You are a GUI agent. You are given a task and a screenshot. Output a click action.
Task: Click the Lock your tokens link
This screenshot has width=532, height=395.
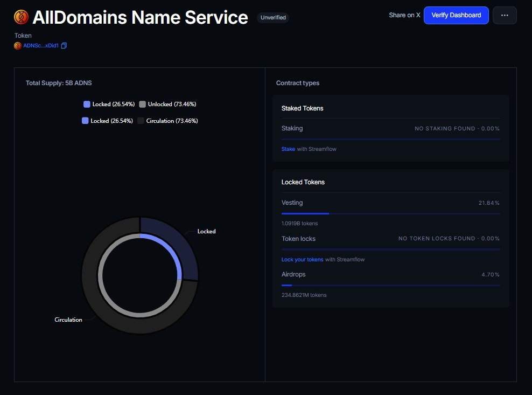[x=302, y=260]
